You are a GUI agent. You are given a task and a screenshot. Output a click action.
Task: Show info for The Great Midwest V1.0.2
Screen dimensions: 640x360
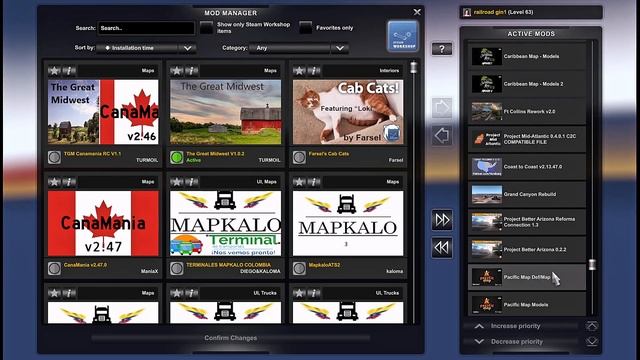click(191, 71)
